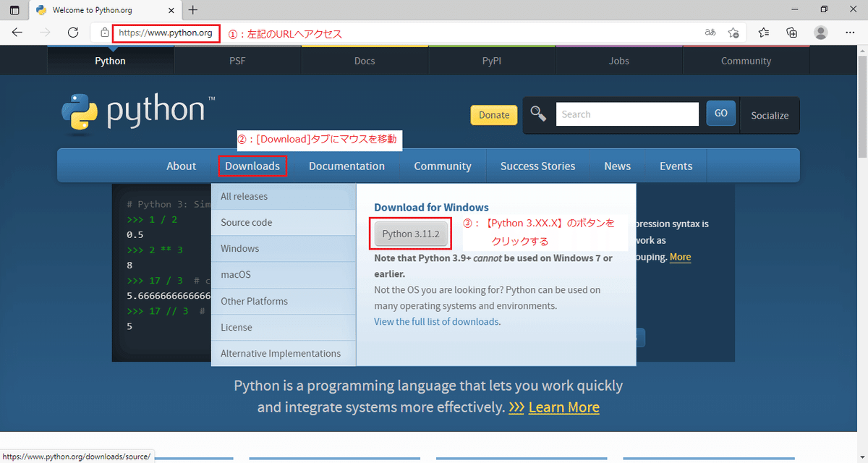This screenshot has width=868, height=463.
Task: Select macOS in Downloads submenu
Action: click(284, 274)
